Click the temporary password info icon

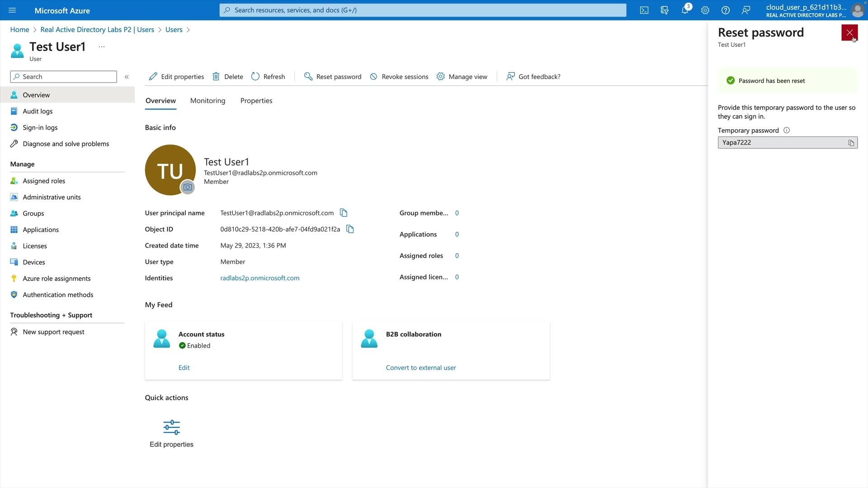787,130
